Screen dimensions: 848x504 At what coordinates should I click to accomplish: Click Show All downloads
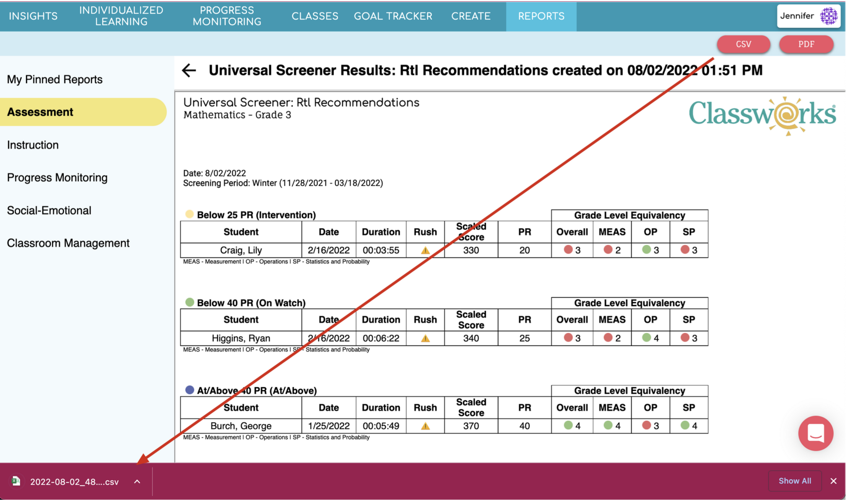(x=794, y=481)
